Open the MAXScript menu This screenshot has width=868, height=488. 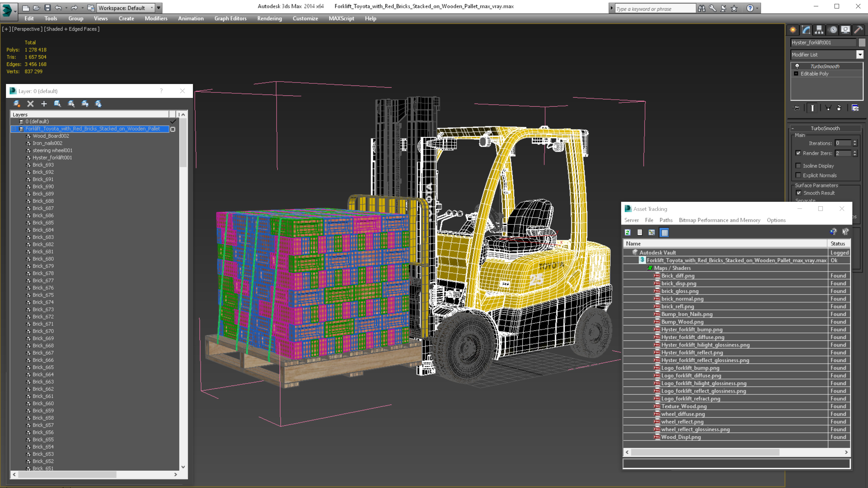click(341, 18)
